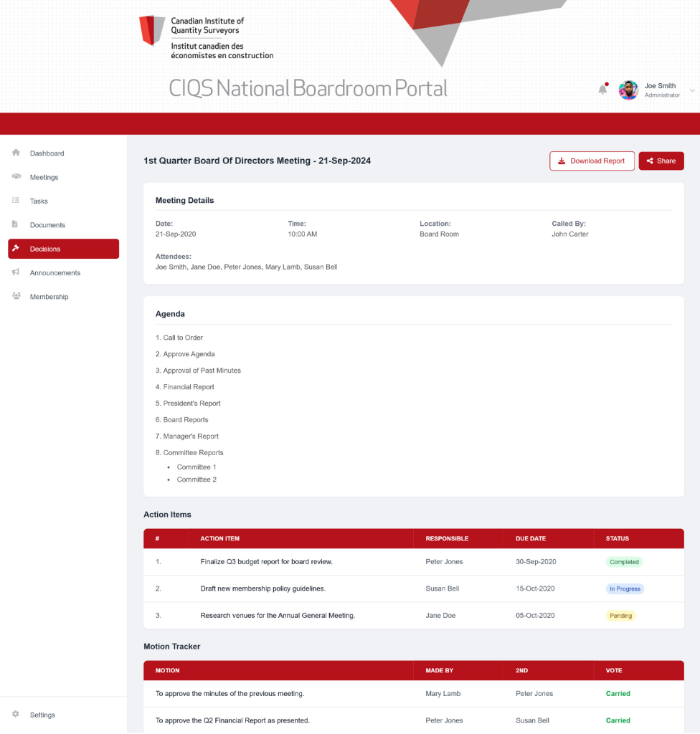The image size is (700, 734).
Task: Click the Announcements megaphone icon
Action: (16, 272)
